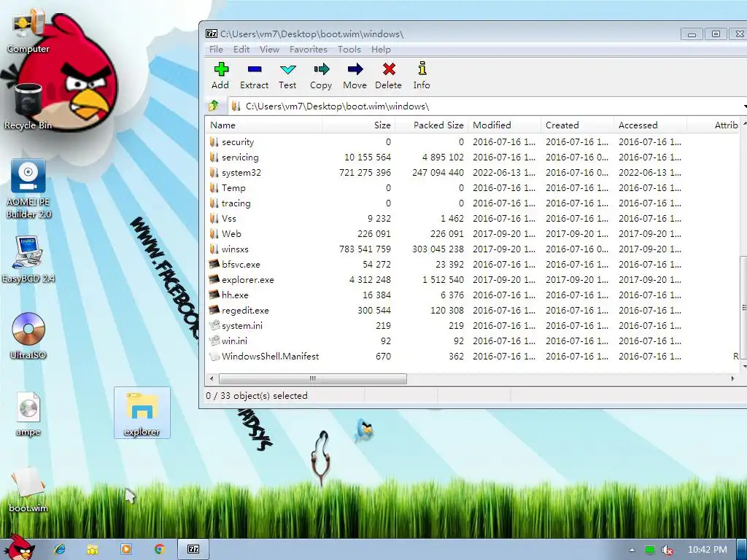Image resolution: width=747 pixels, height=560 pixels.
Task: Sort by the Accessed column header
Action: [x=650, y=125]
